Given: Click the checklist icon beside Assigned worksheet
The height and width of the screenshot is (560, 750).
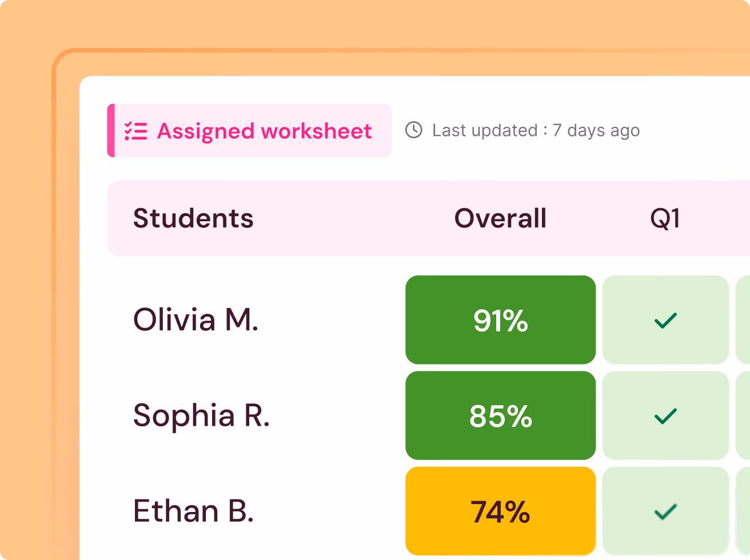Looking at the screenshot, I should click(136, 131).
